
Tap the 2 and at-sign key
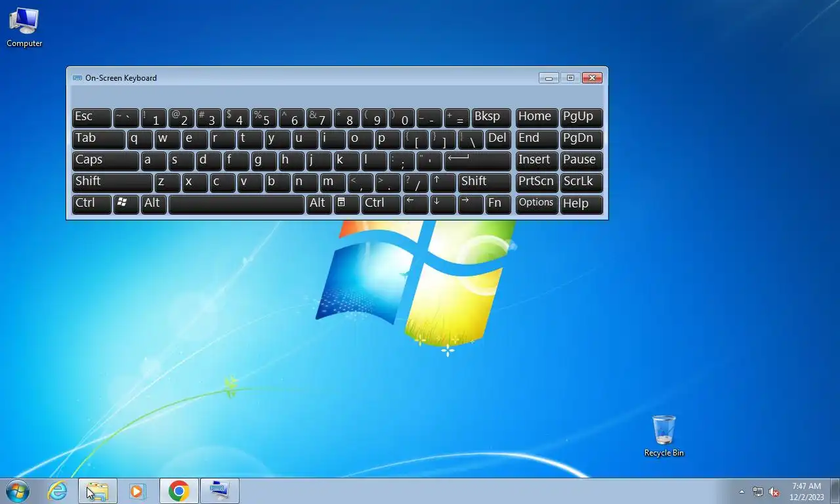tap(181, 117)
